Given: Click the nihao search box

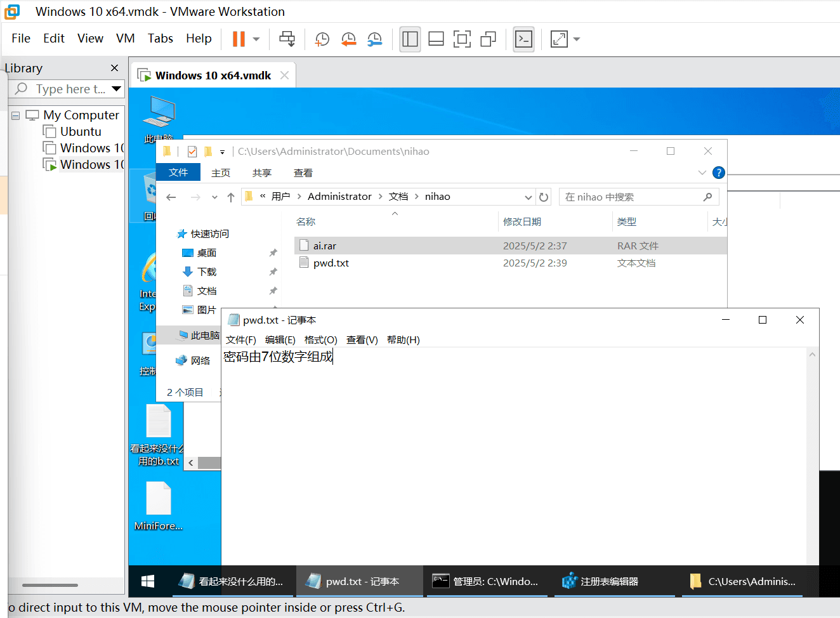Looking at the screenshot, I should 639,197.
